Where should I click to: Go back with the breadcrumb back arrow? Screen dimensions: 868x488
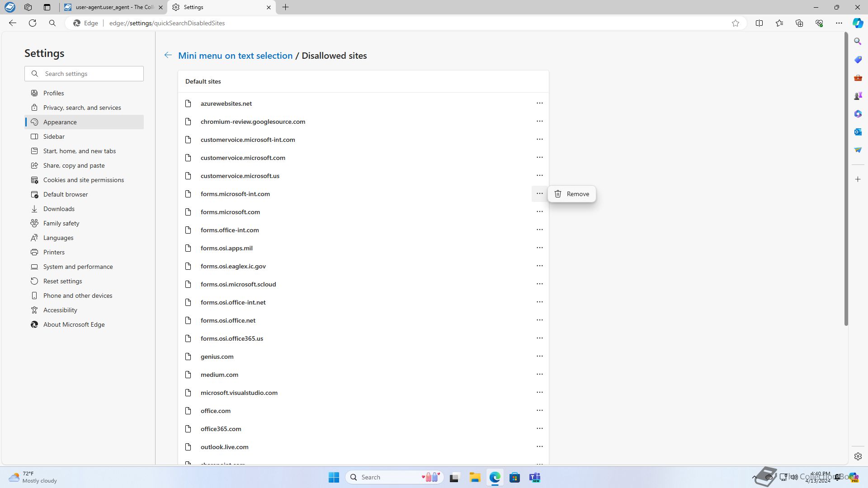point(168,55)
